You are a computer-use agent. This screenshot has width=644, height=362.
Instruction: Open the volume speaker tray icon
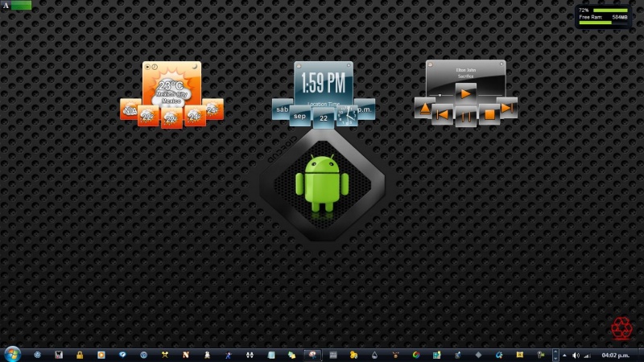click(x=576, y=356)
